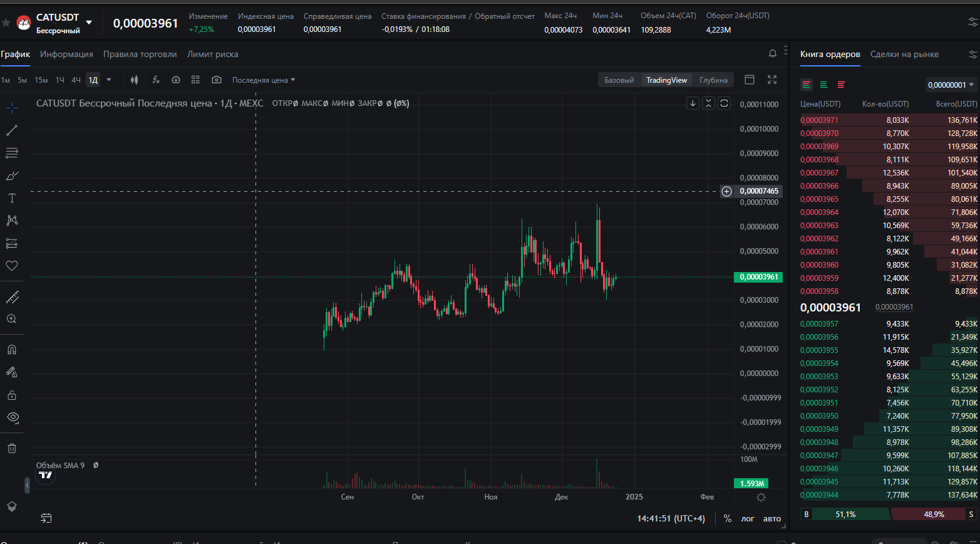Select the crosshair cursor tool
Screen dimensions: 980x544
click(12, 107)
